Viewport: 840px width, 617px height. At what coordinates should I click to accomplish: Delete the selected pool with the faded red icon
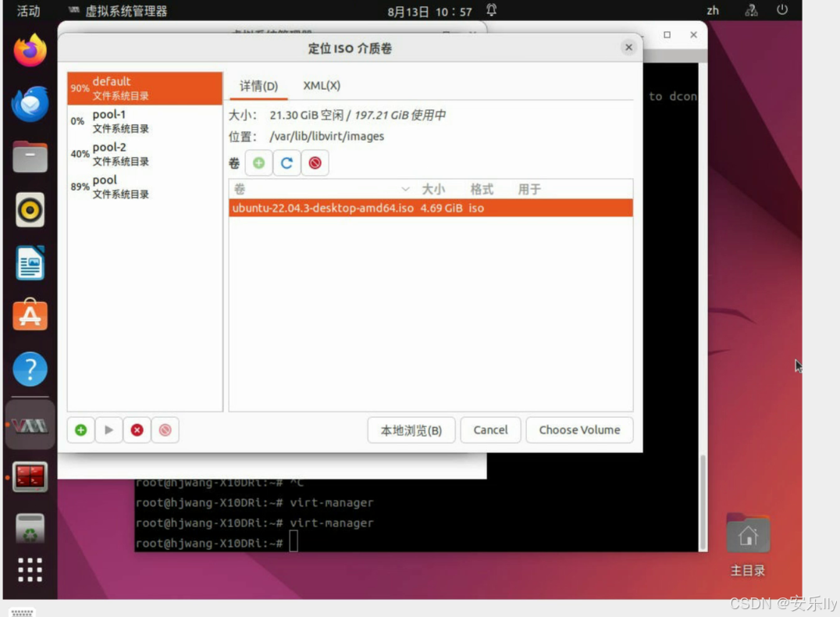tap(165, 430)
